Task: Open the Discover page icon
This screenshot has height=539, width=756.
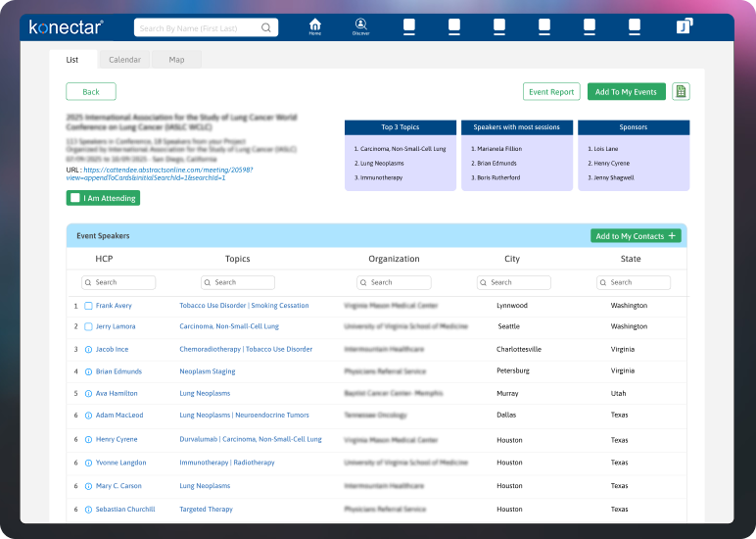Action: (360, 26)
